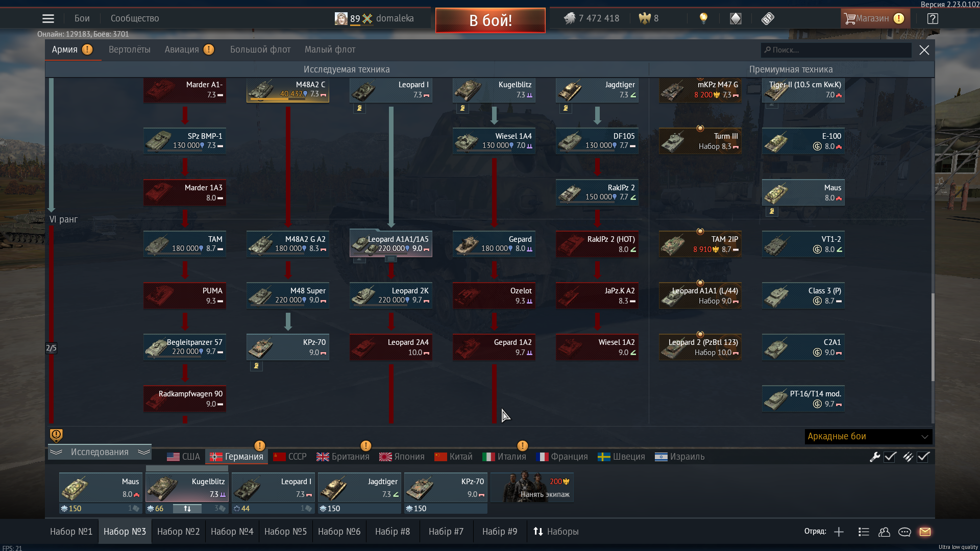The width and height of the screenshot is (980, 551).
Task: Open the chat speech bubble icon
Action: click(x=904, y=532)
